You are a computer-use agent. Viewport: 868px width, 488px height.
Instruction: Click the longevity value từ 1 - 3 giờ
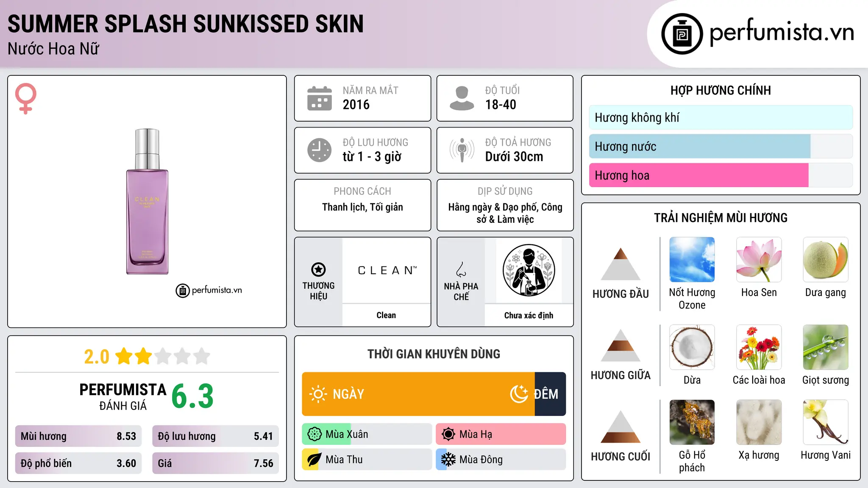click(x=372, y=157)
